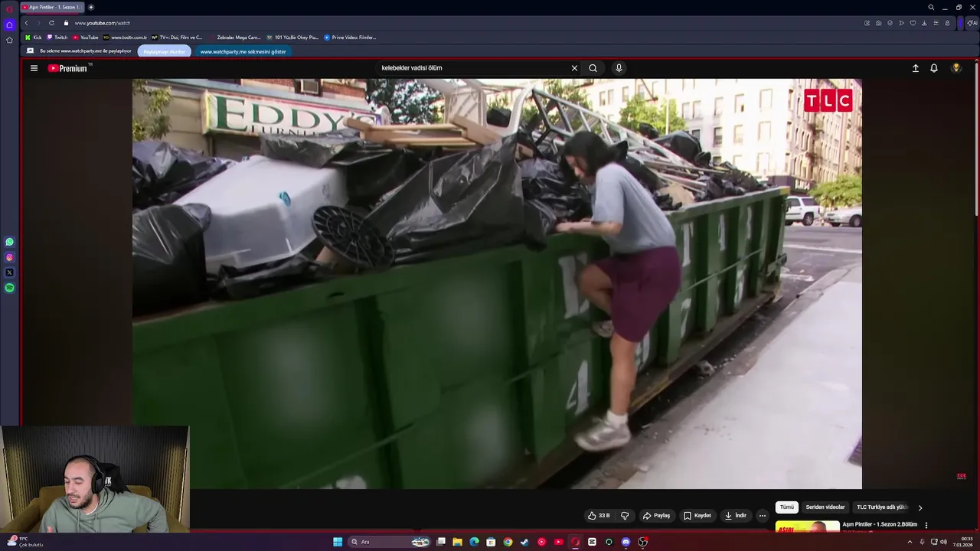Select the Seriden videolar chip
Viewport: 980px width, 551px height.
825,507
